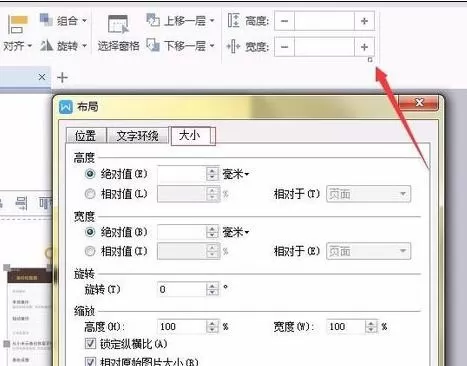Viewport: 467px width, 366px height.
Task: Expand the Rotate (旋转) dropdown arrow
Action: tap(84, 45)
